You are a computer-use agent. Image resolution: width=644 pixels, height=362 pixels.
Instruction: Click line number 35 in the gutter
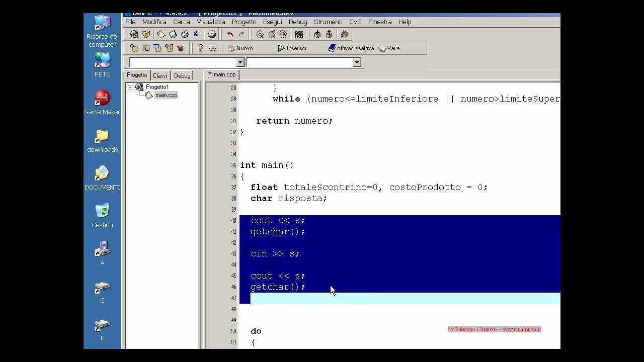[x=233, y=165]
